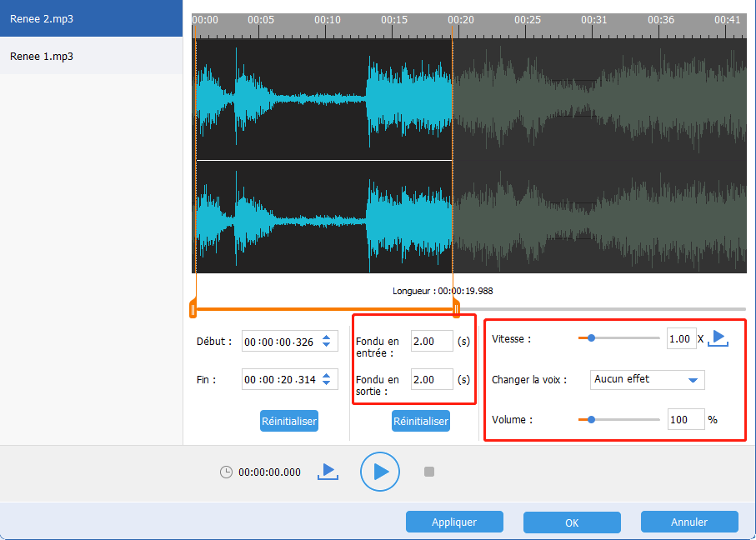Click the right orange trim handle
Viewport: 756px width, 540px height.
click(456, 309)
